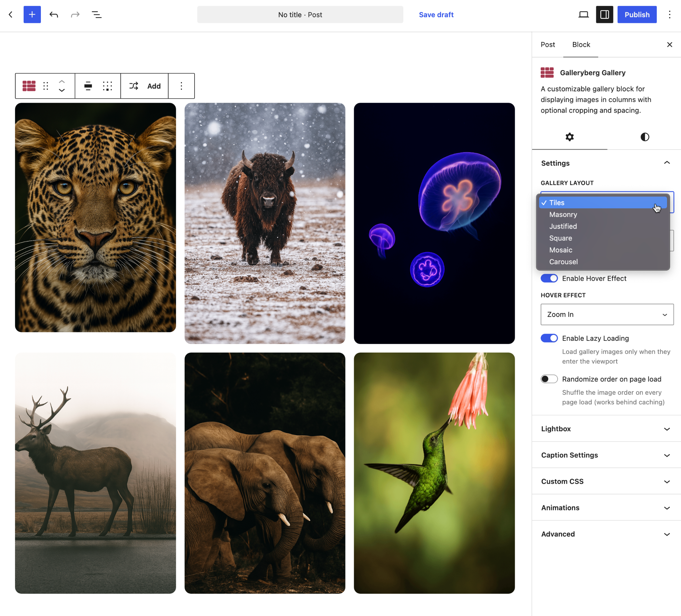Image resolution: width=681 pixels, height=616 pixels.
Task: Move the gallery block up
Action: [x=62, y=82]
